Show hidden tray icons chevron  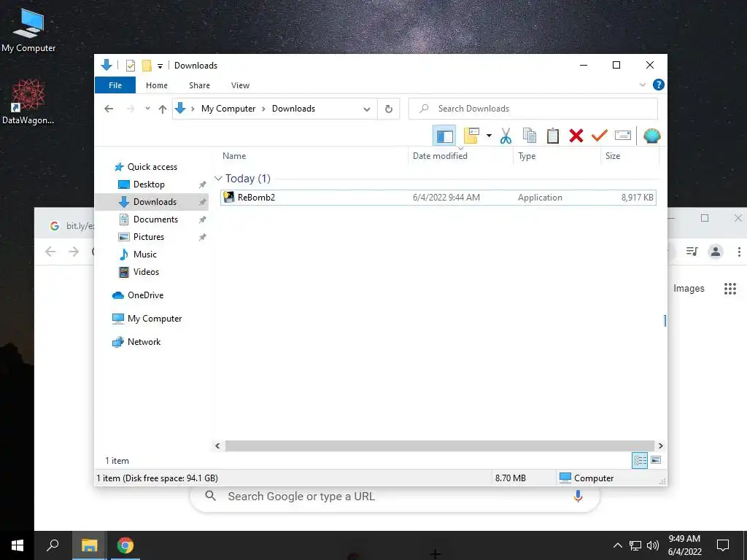pos(617,545)
